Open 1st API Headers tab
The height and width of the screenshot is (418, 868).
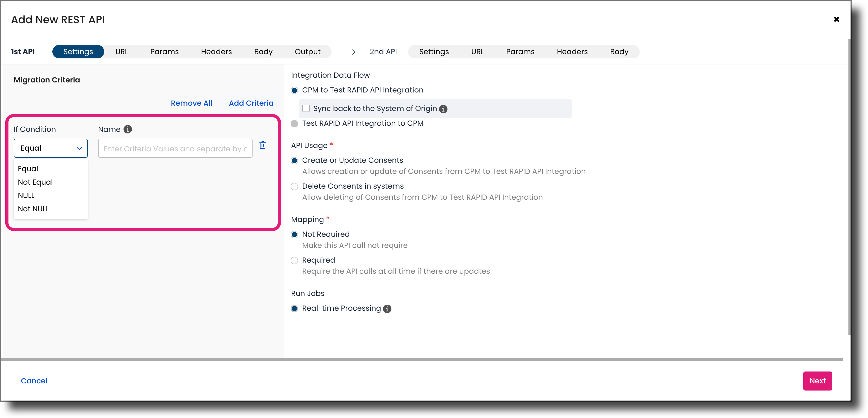tap(216, 52)
